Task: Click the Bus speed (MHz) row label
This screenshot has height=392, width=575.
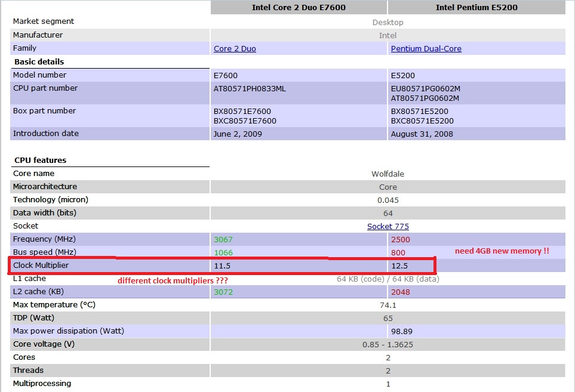Action: point(45,252)
